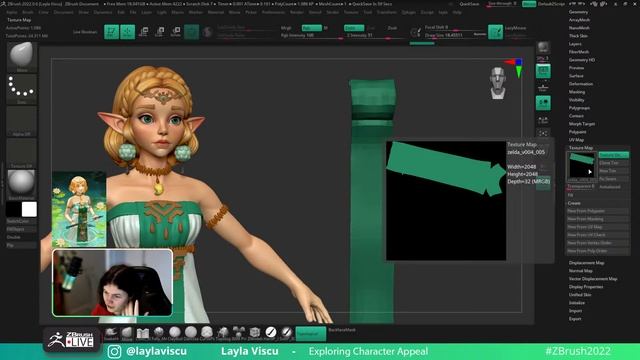Image resolution: width=640 pixels, height=360 pixels.
Task: Expand the UV Map subpalette
Action: 576,140
